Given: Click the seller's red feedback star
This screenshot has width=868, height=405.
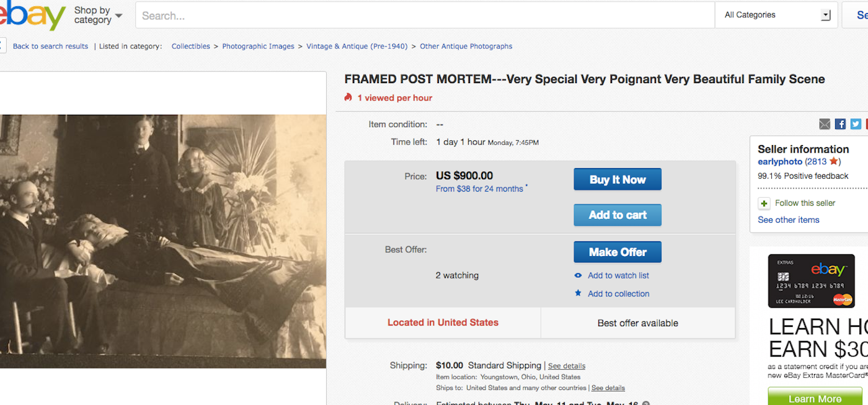Looking at the screenshot, I should [x=834, y=161].
